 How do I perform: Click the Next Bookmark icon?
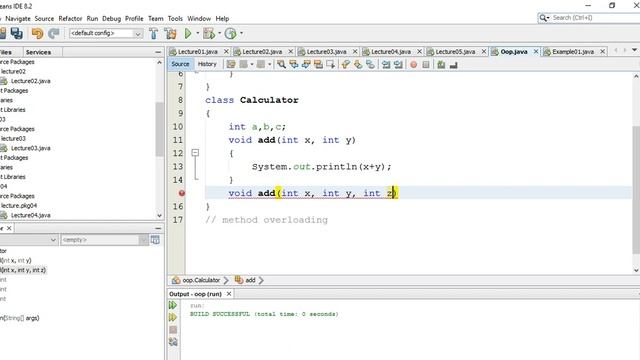358,64
